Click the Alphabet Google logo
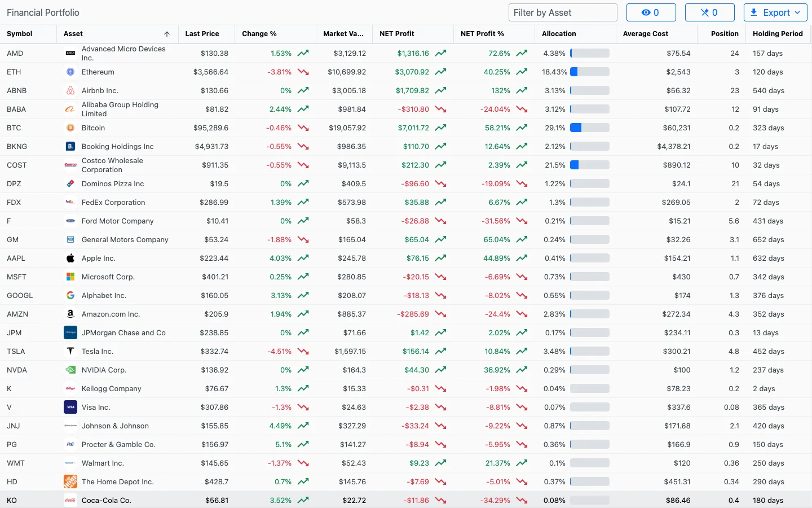 pyautogui.click(x=70, y=295)
